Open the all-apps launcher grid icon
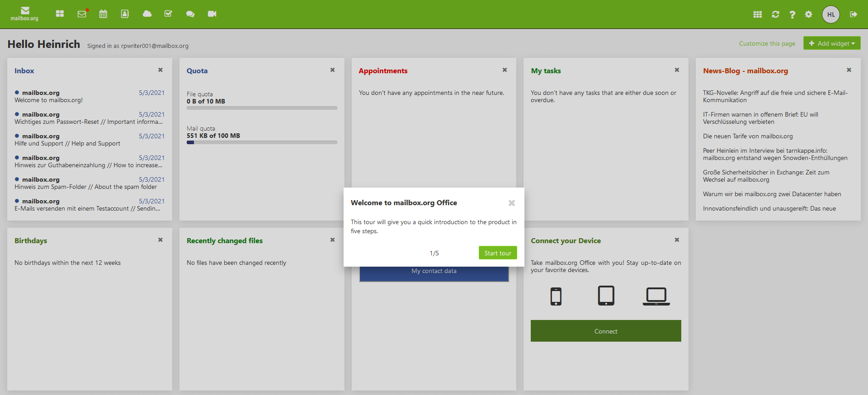The height and width of the screenshot is (395, 868). click(758, 14)
